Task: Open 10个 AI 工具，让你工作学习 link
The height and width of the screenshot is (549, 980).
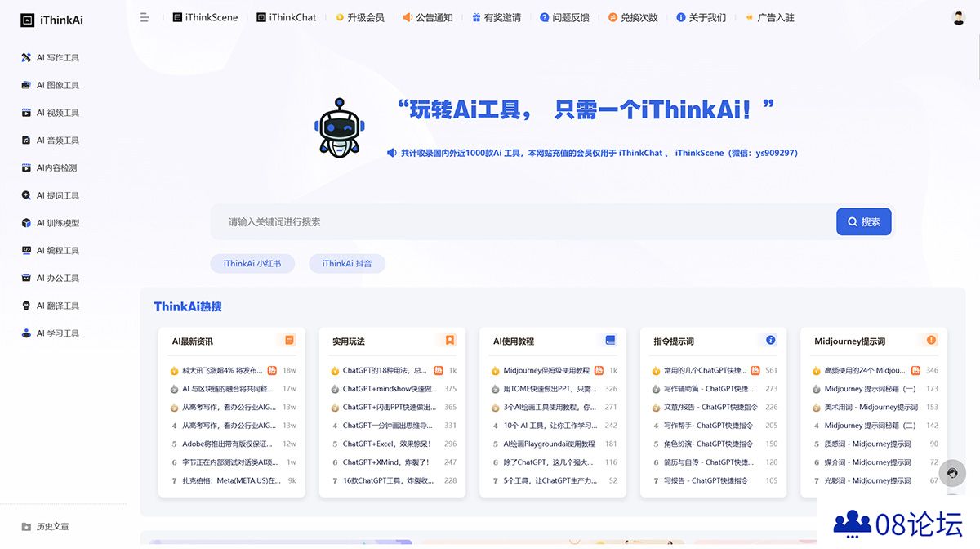Action: 550,426
